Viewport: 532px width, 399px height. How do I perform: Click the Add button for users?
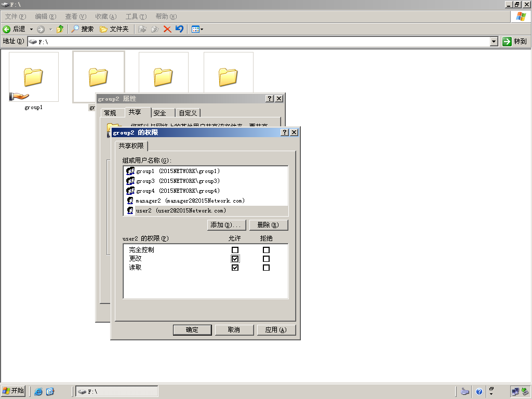click(x=227, y=225)
